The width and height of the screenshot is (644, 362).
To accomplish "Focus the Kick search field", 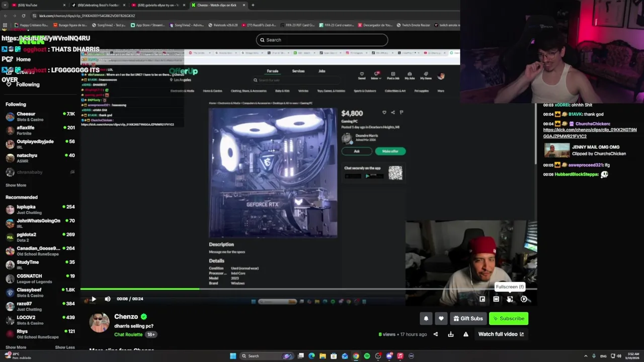I will pyautogui.click(x=322, y=40).
